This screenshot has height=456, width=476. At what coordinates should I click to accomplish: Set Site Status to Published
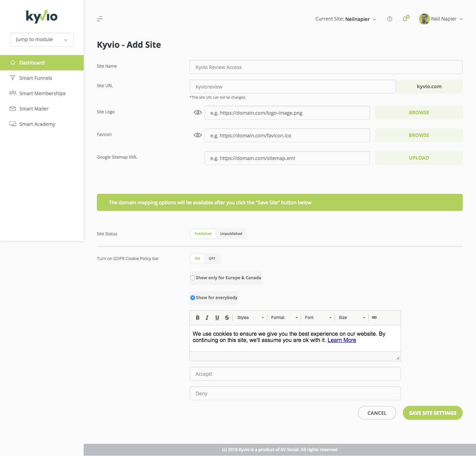tap(203, 234)
